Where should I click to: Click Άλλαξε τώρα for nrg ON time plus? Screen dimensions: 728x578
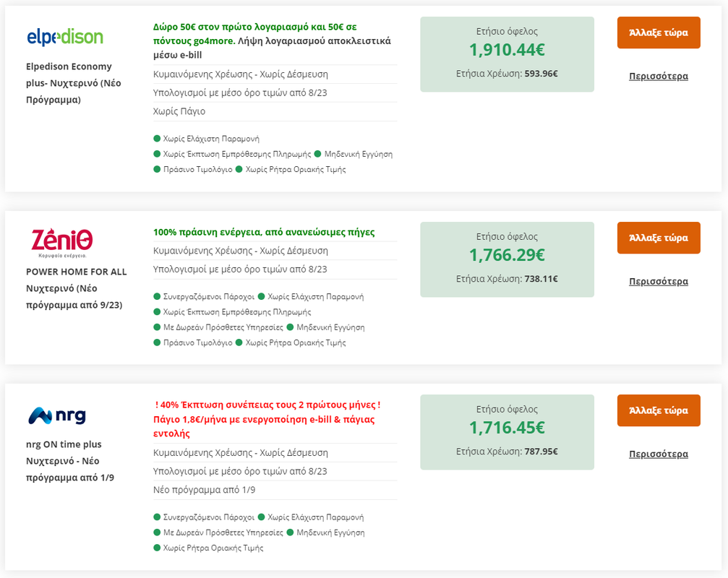659,410
